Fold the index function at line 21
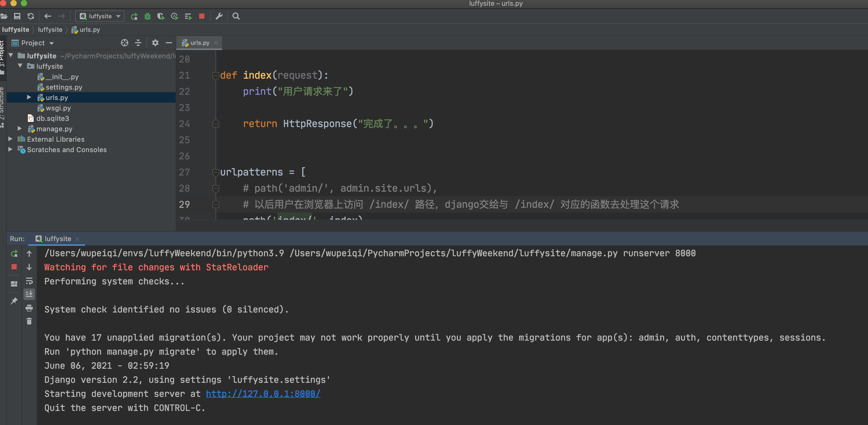Image resolution: width=868 pixels, height=425 pixels. 216,76
